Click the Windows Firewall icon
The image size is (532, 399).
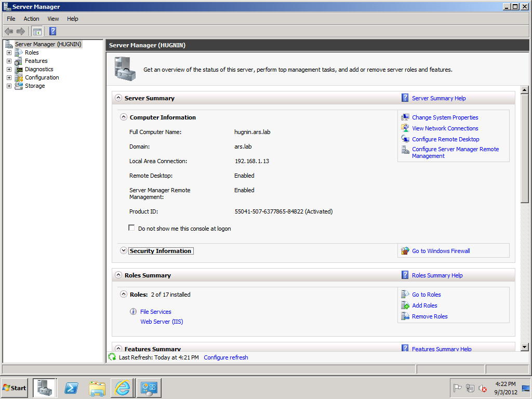[405, 251]
